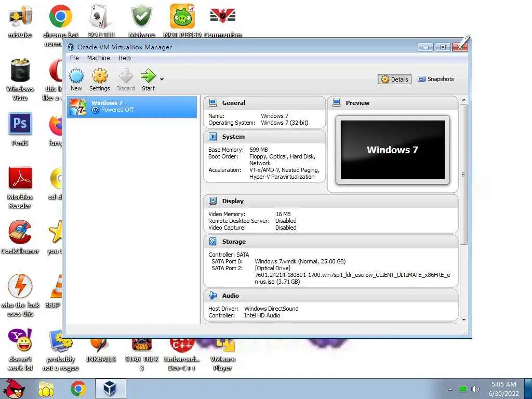The image size is (532, 399).
Task: Click the Windows 7 preview thumbnail
Action: pyautogui.click(x=393, y=150)
